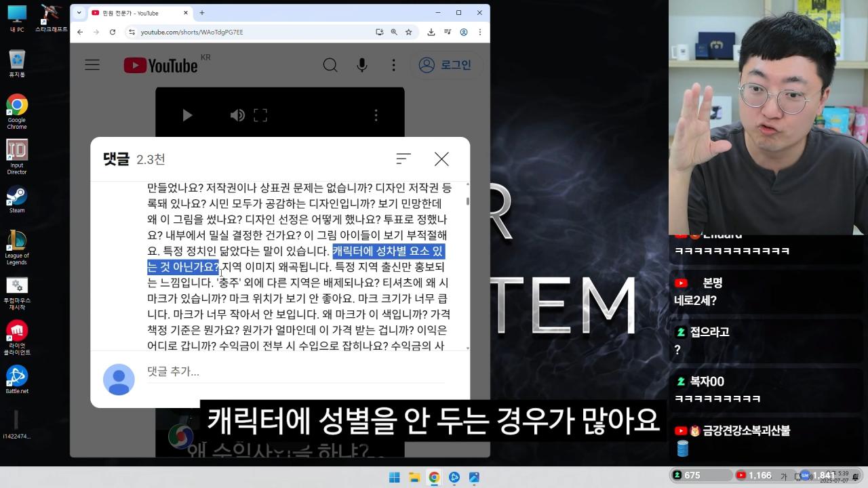Click the 로그인 sign-in button

point(446,64)
